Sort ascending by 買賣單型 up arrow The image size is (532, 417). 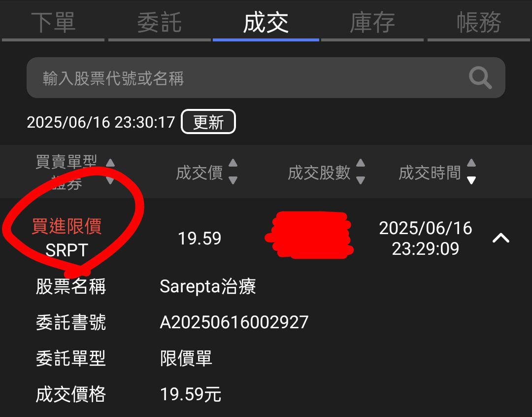pyautogui.click(x=110, y=163)
